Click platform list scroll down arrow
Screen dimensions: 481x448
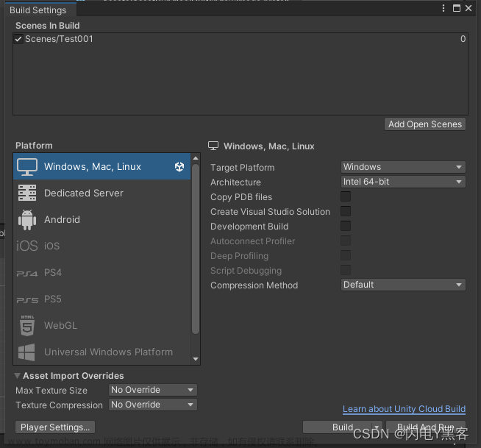coord(196,359)
